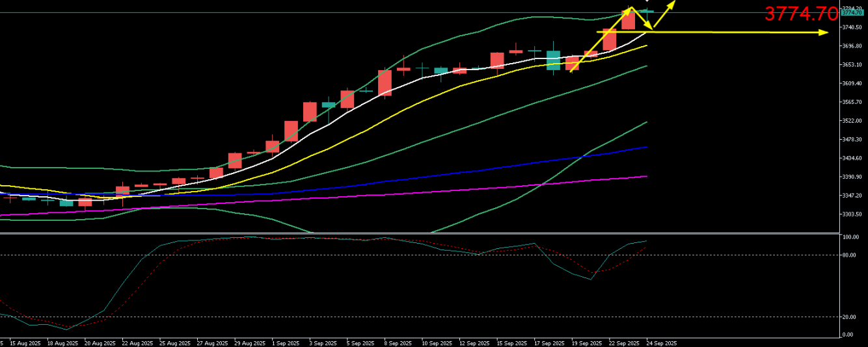The height and width of the screenshot is (347, 868).
Task: Click the 20.00 level on oscillator scale
Action: tap(848, 317)
